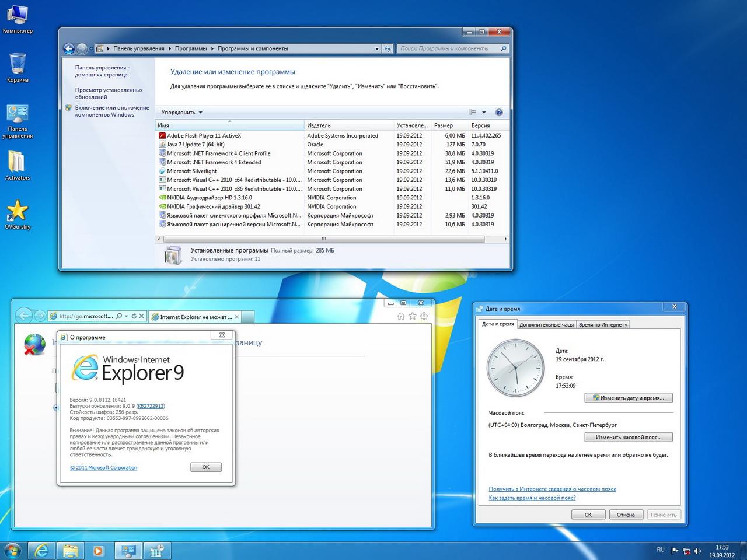Click Панель управления in the breadcrumb

pos(139,49)
